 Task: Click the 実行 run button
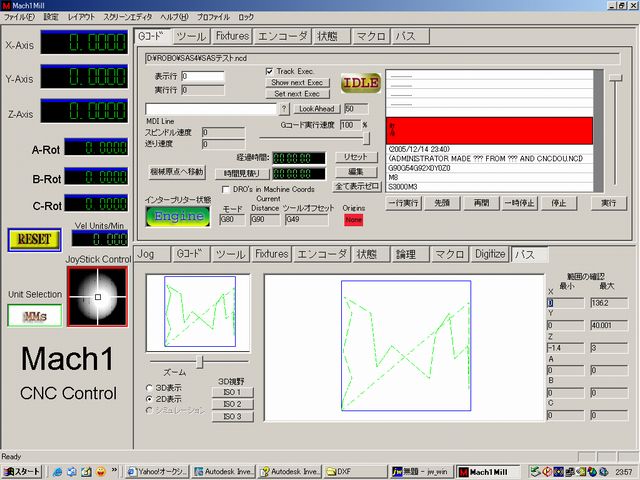coord(609,203)
